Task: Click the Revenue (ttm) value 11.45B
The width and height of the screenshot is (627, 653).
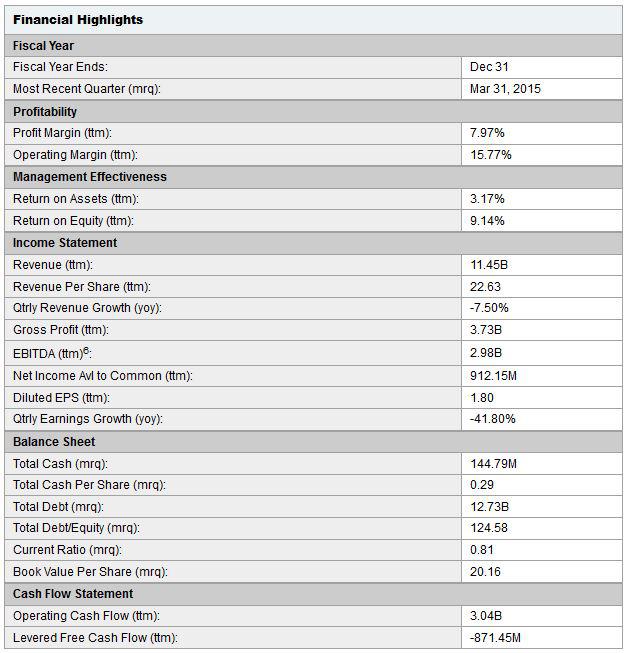Action: (x=489, y=265)
